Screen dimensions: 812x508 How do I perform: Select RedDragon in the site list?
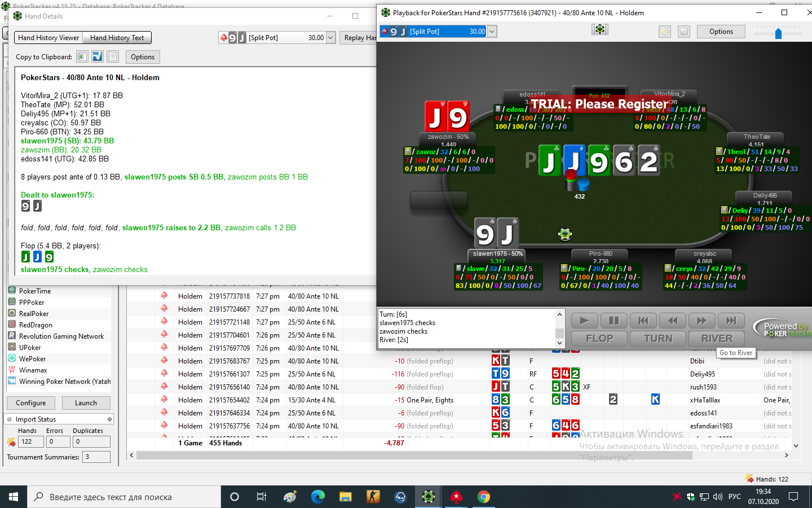[36, 325]
